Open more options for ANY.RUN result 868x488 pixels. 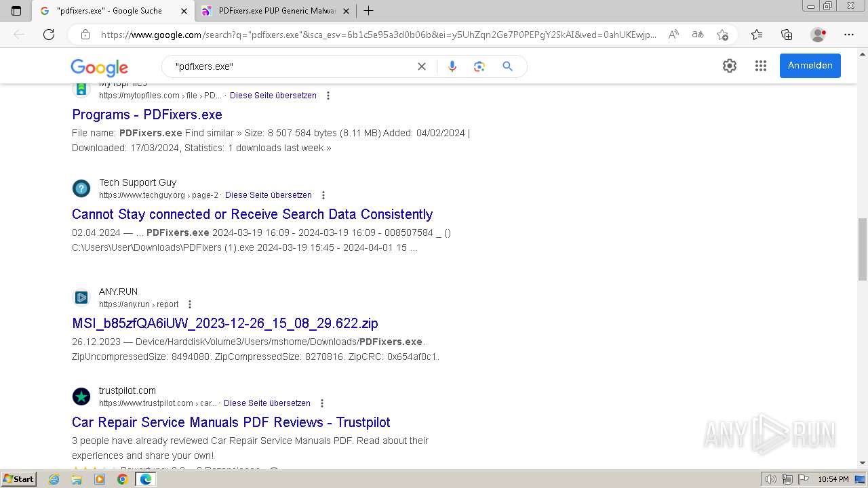tap(190, 304)
